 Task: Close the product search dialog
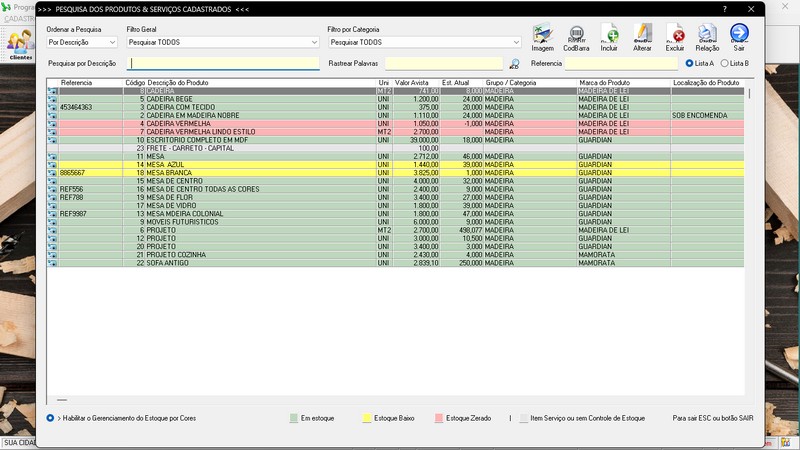751,9
